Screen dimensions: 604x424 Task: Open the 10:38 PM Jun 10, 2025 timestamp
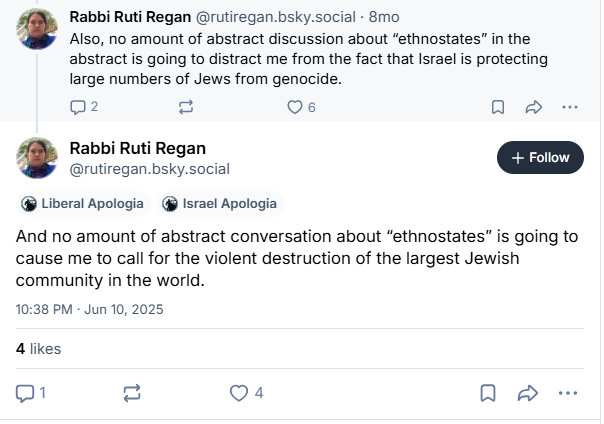pos(89,309)
